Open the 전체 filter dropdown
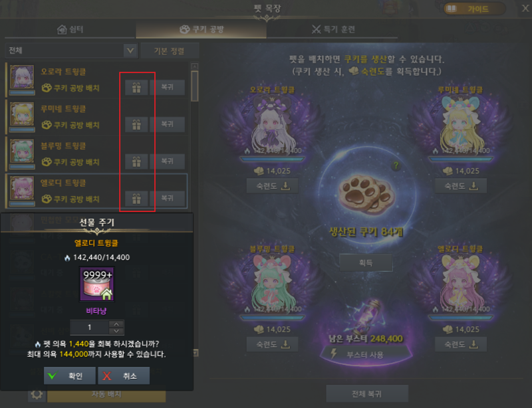The width and height of the screenshot is (532, 408). pos(72,51)
